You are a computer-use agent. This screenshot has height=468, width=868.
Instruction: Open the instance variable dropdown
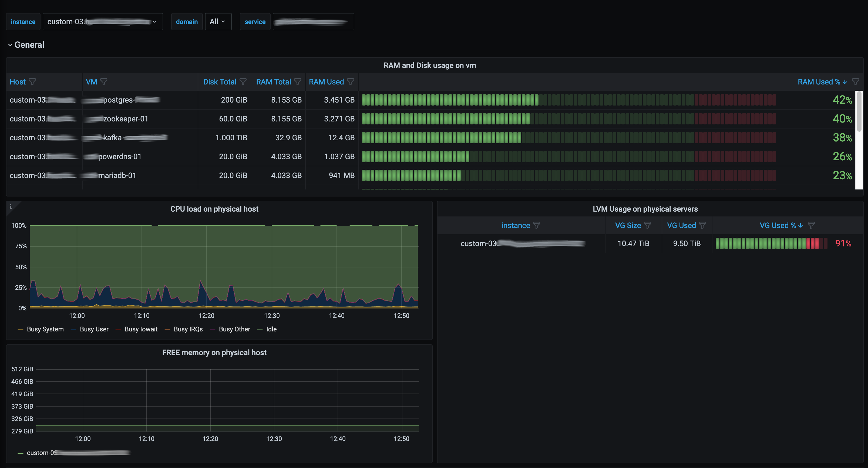pyautogui.click(x=102, y=22)
